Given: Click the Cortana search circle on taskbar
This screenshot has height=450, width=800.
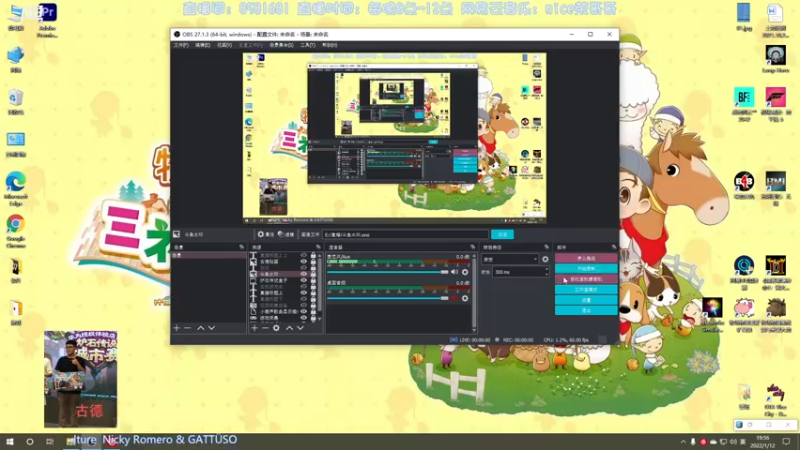Looking at the screenshot, I should (x=30, y=441).
